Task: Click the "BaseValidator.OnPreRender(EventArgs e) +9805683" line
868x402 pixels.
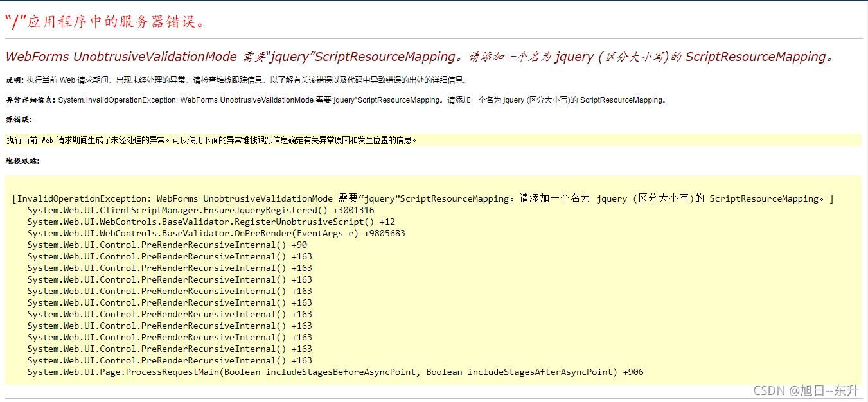Action: pos(216,233)
